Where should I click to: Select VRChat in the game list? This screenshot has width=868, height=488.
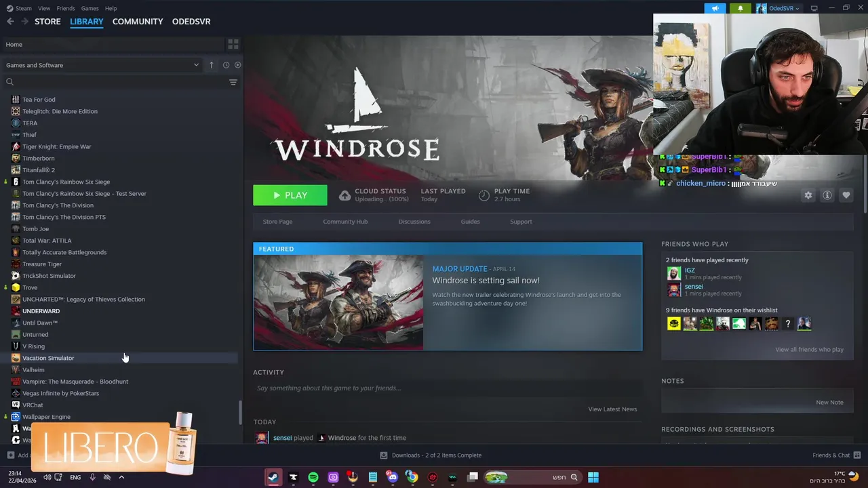[x=33, y=405]
